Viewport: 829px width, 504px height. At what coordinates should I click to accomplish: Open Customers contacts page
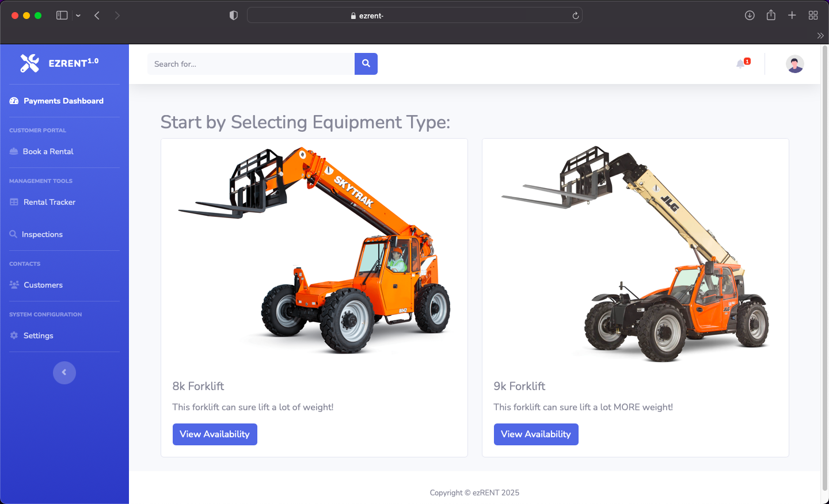click(64, 285)
